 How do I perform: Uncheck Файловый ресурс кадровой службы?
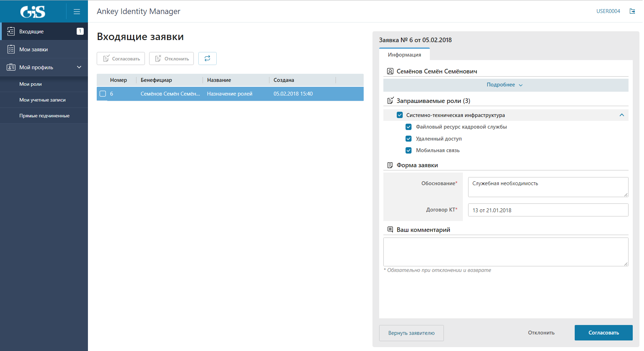[x=408, y=127]
